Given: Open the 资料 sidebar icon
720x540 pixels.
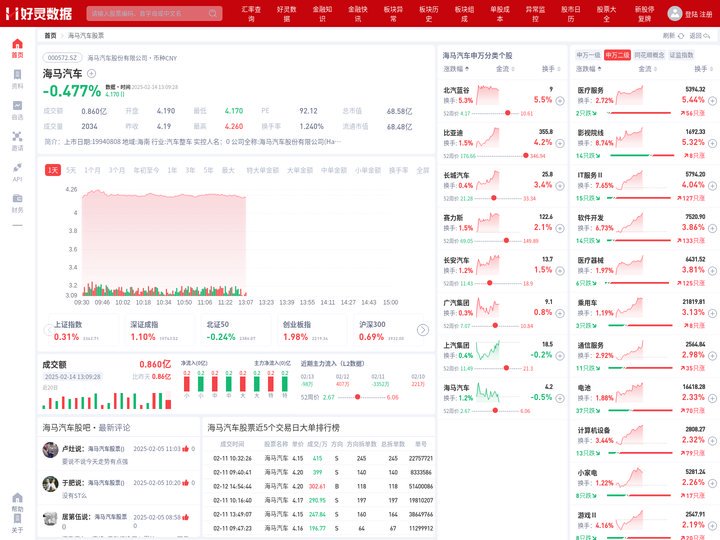Looking at the screenshot, I should pyautogui.click(x=17, y=75).
